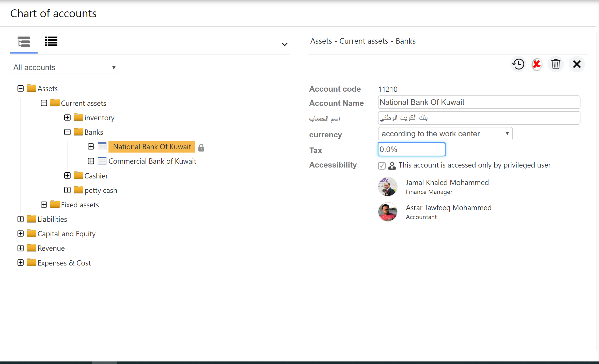This screenshot has width=599, height=364.
Task: Delete account with trash icon
Action: (556, 64)
